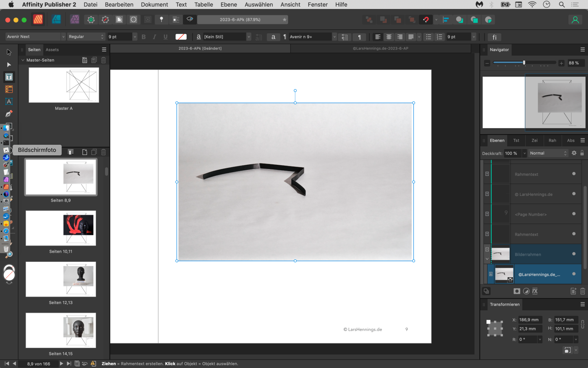Click the navigator zoom-in plus button
588x368 pixels.
(x=561, y=63)
